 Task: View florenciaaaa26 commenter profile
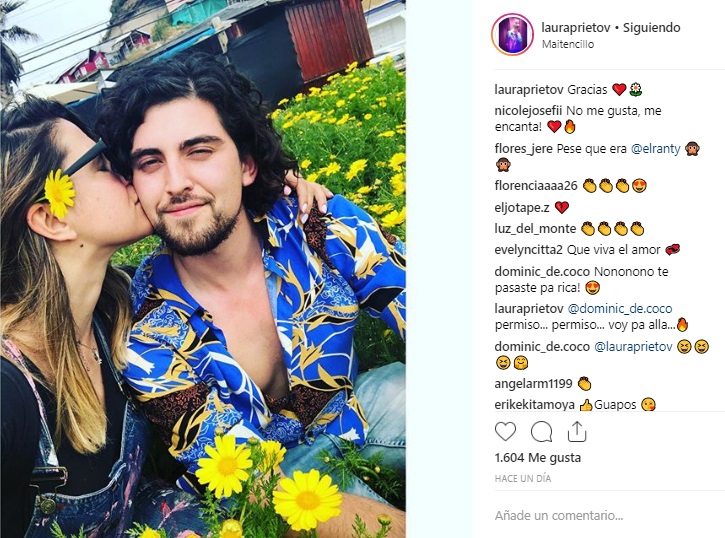point(536,186)
